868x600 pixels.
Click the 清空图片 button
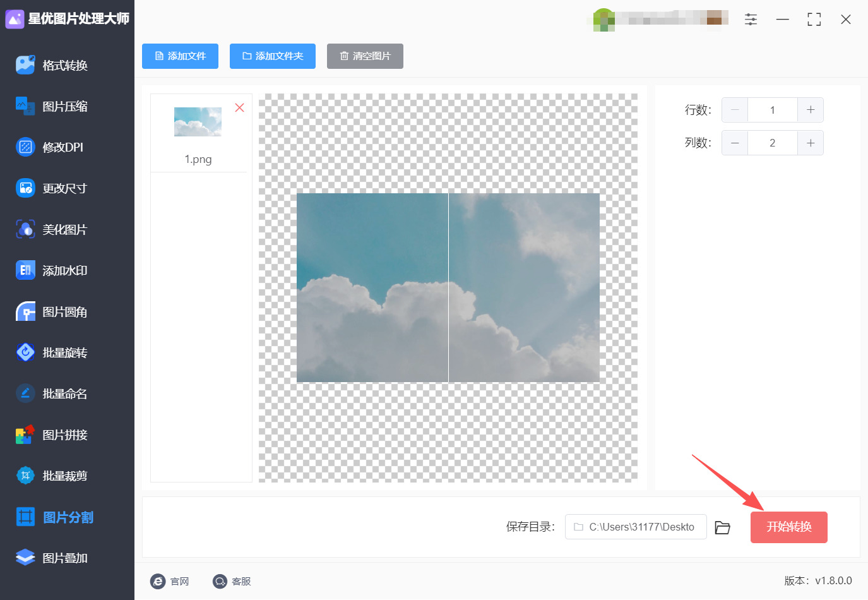click(365, 56)
